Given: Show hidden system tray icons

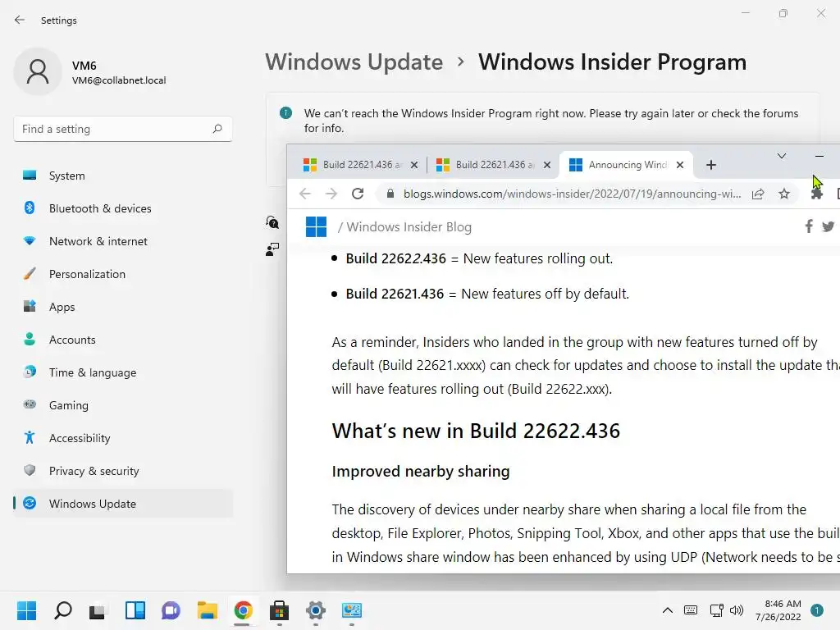Looking at the screenshot, I should coord(668,610).
